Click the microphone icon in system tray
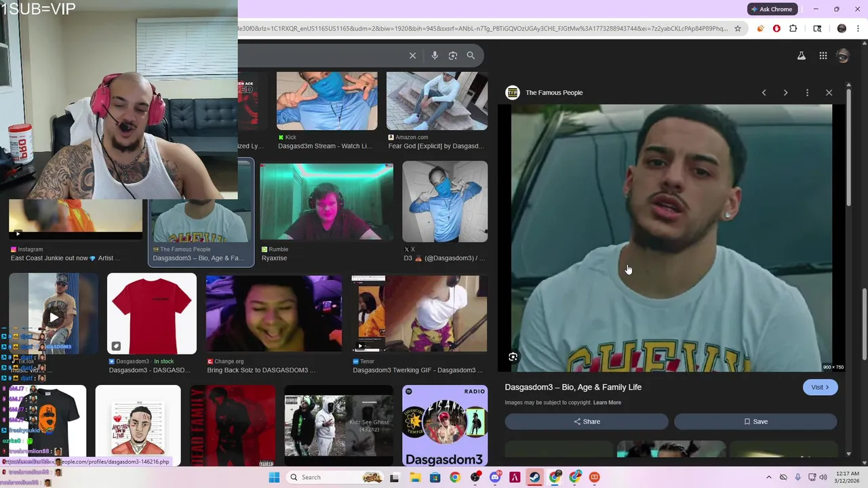This screenshot has height=488, width=868. click(x=798, y=477)
